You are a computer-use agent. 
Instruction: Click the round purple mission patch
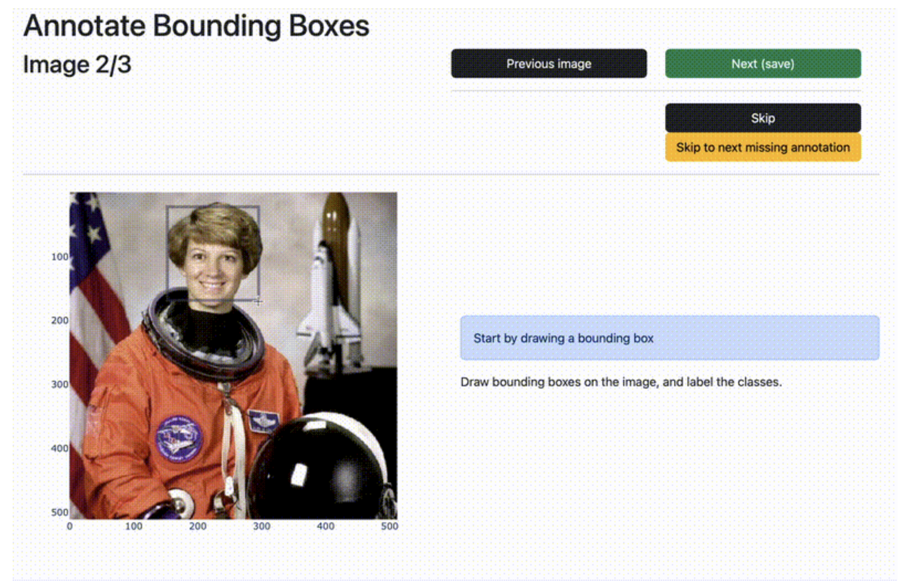(x=179, y=438)
